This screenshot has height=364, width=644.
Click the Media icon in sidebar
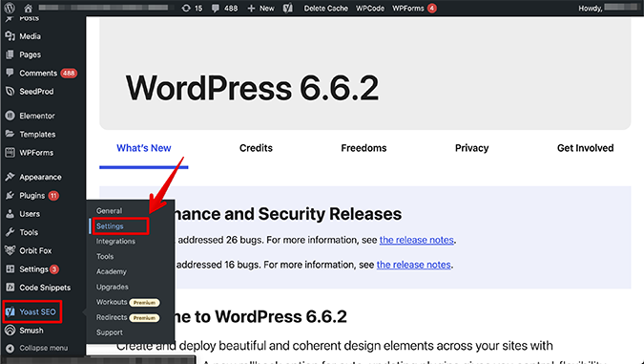tap(10, 36)
